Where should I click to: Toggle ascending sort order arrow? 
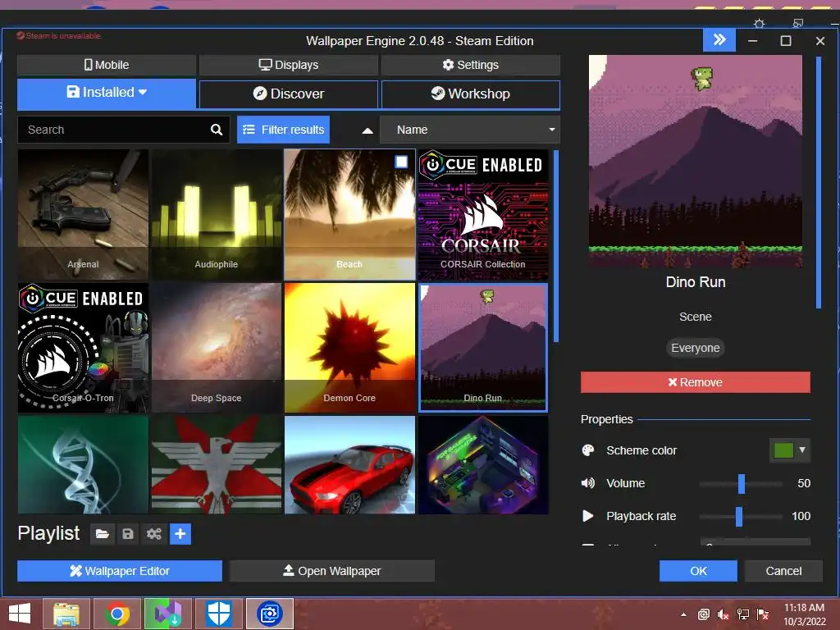[x=367, y=130]
